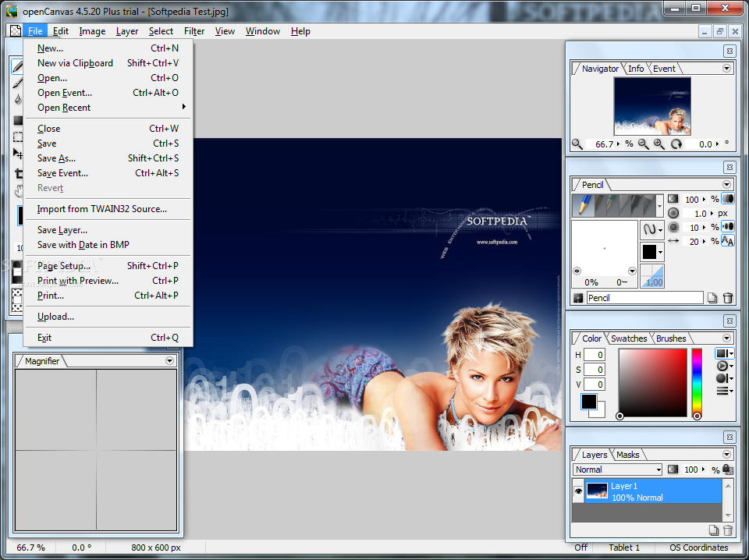Choose Import from TWAIN32 Source...
Viewport: 749px width, 560px height.
click(x=108, y=208)
